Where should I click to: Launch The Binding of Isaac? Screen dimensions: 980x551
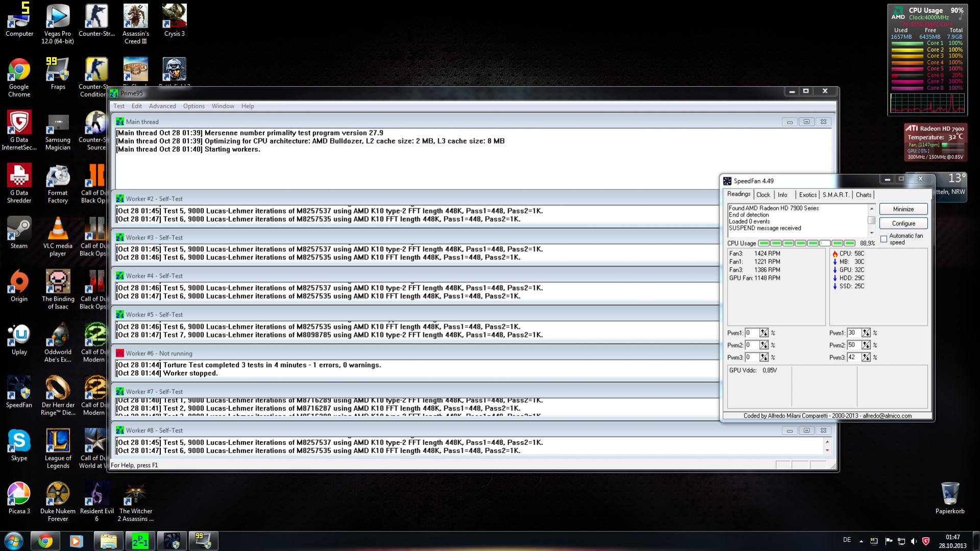tap(58, 290)
